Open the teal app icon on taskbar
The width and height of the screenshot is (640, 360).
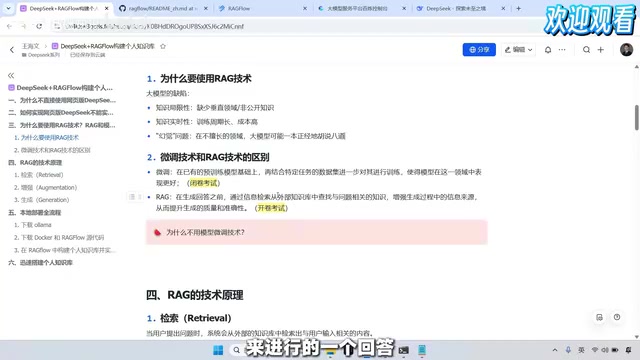(422, 350)
